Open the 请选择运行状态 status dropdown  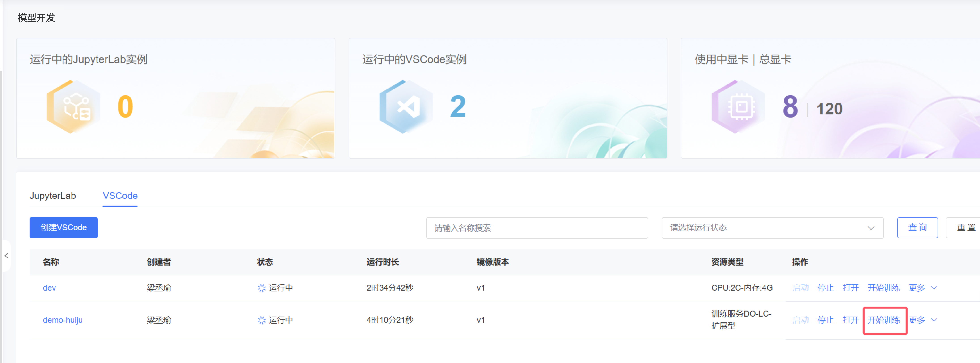(x=772, y=228)
